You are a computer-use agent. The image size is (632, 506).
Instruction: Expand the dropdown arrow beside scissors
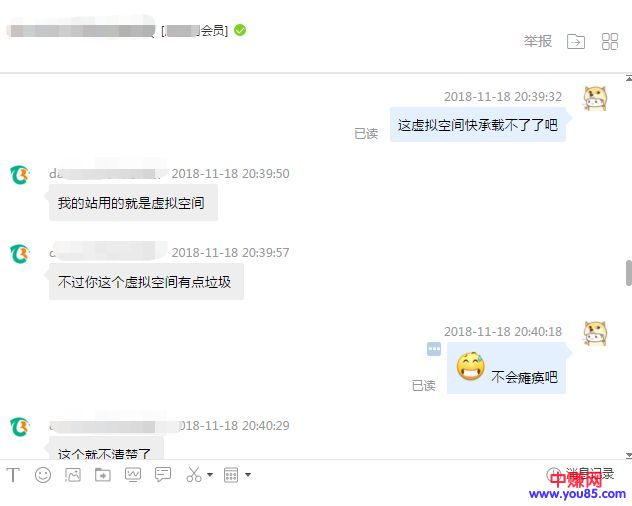click(x=210, y=475)
